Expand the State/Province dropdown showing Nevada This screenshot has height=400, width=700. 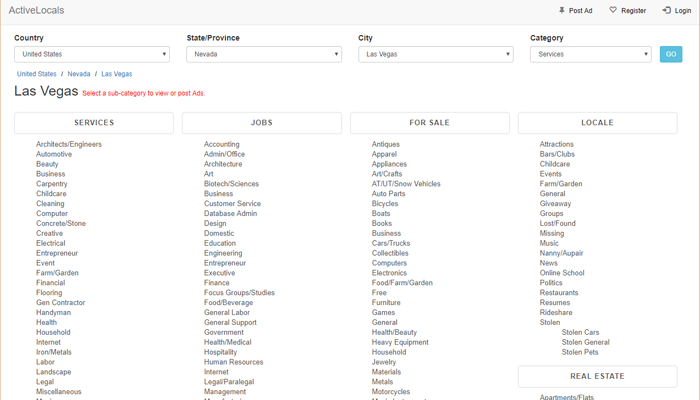[264, 54]
